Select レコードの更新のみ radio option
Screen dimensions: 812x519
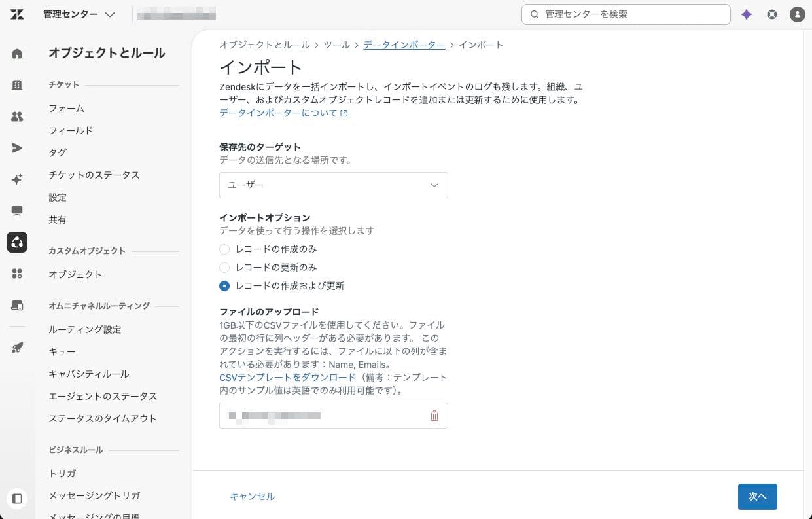[x=224, y=268]
